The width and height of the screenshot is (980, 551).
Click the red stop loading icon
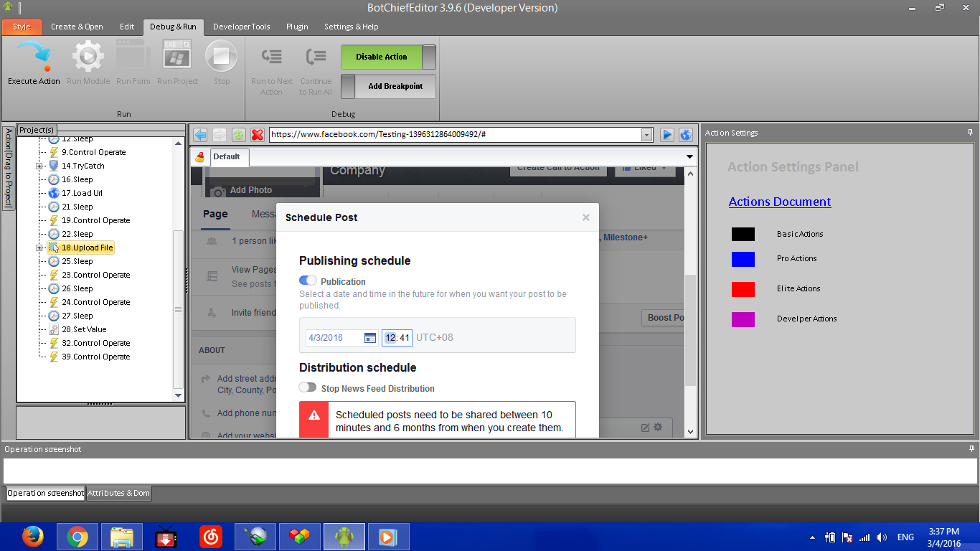257,135
